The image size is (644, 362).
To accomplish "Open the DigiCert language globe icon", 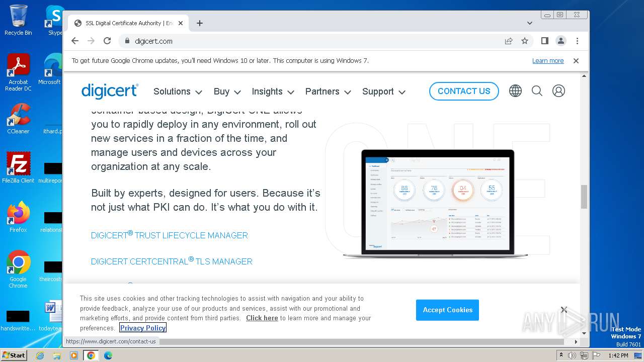I will tap(515, 91).
